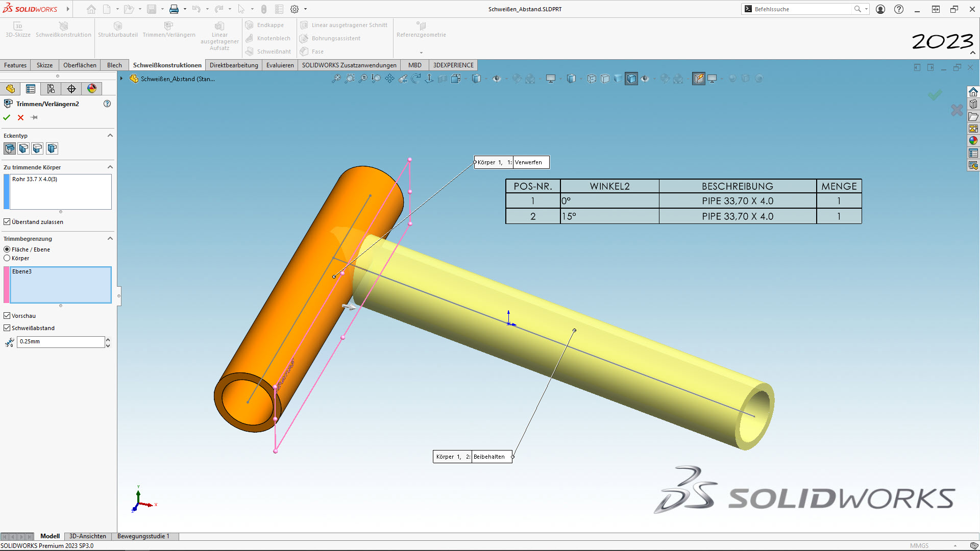This screenshot has height=551, width=980.
Task: Select the Fläche / Ebene radio button
Action: [7, 249]
